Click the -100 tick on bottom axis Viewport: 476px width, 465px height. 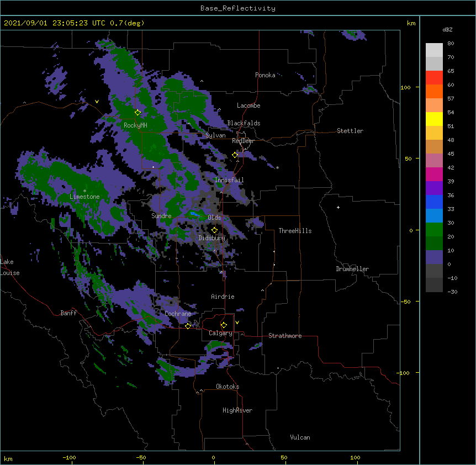coord(69,457)
